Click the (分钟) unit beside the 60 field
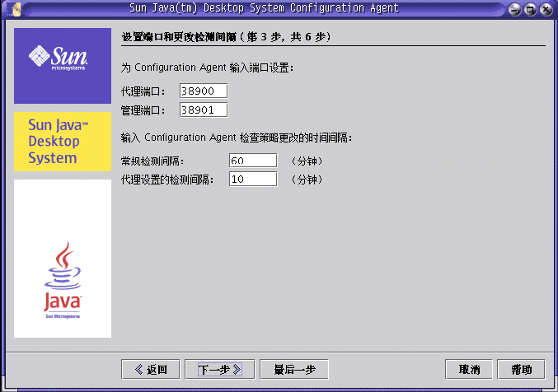This screenshot has height=392, width=558. tap(307, 161)
